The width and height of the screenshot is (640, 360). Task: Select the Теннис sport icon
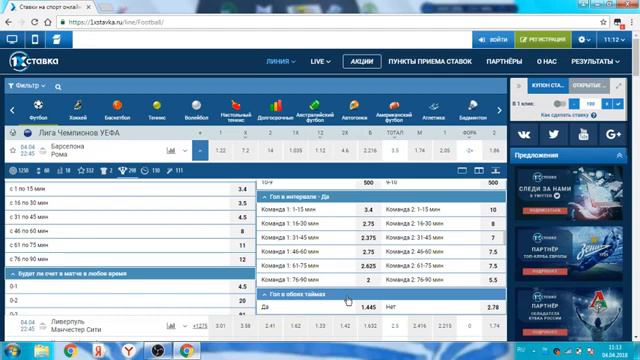coord(157,110)
